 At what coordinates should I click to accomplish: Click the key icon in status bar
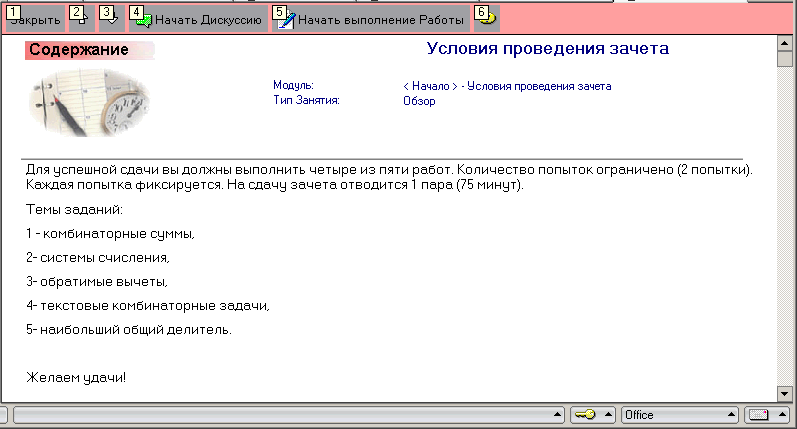pyautogui.click(x=585, y=415)
